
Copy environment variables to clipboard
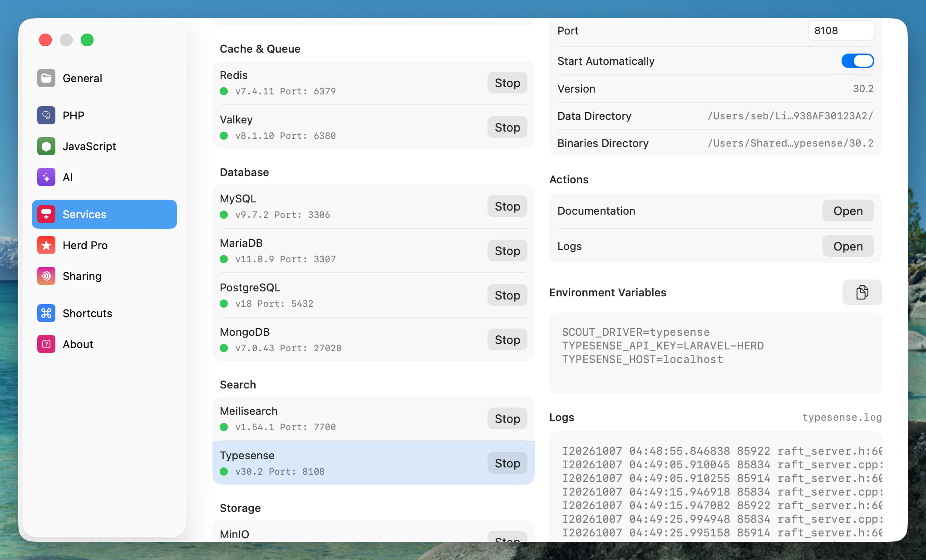(x=862, y=292)
